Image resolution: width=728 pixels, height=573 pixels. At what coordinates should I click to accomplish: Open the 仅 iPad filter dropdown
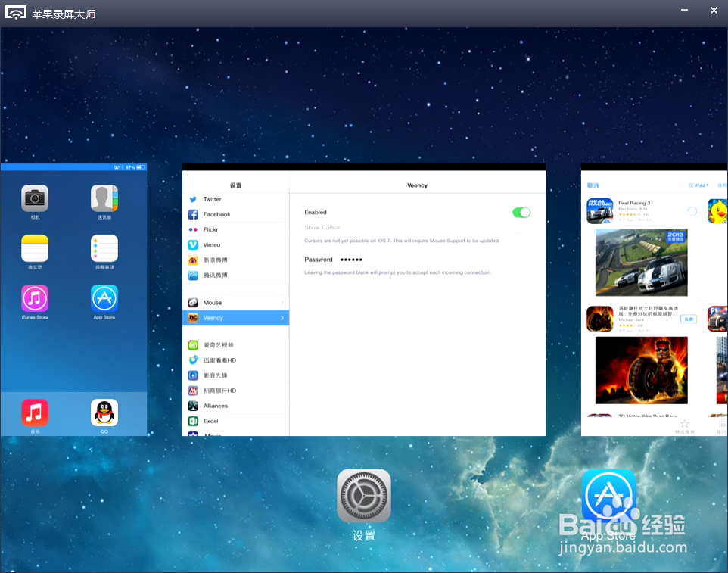[698, 185]
